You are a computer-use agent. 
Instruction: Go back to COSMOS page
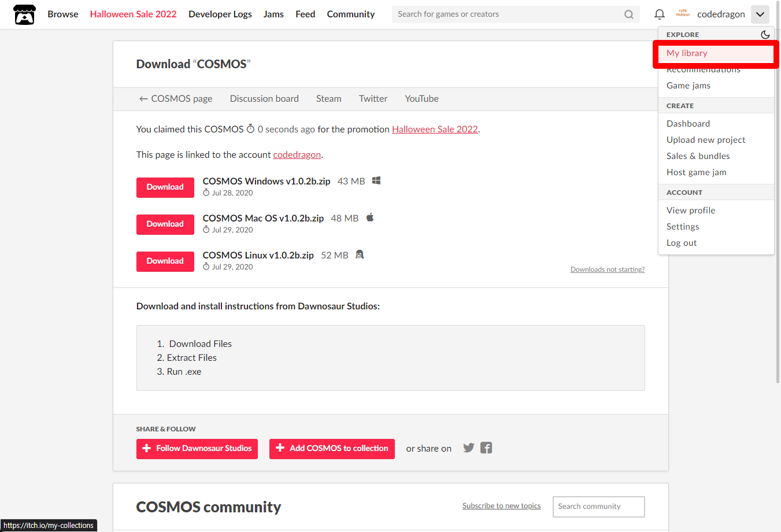click(x=176, y=99)
